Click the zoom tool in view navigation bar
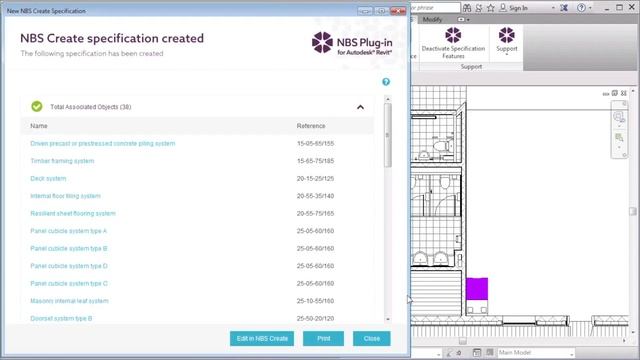This screenshot has width=640, height=360. click(619, 118)
